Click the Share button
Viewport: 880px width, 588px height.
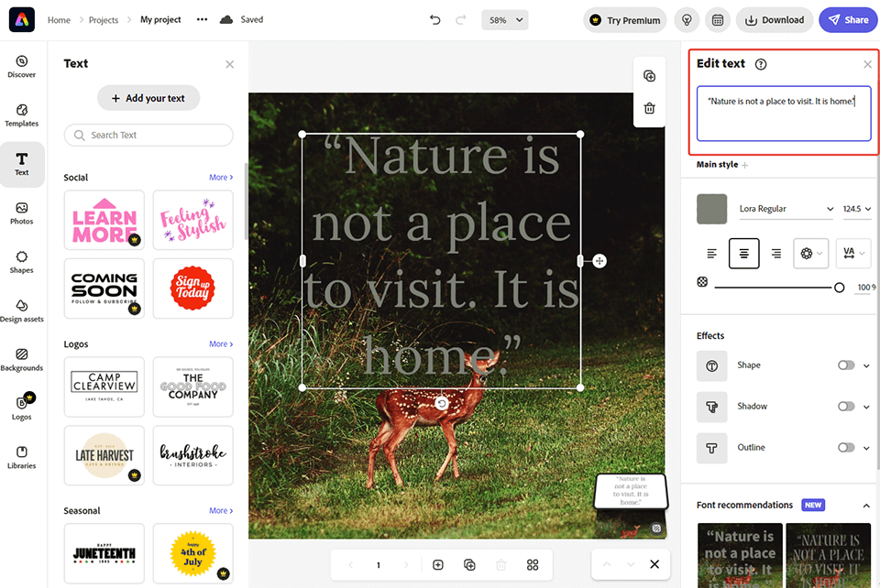[849, 20]
